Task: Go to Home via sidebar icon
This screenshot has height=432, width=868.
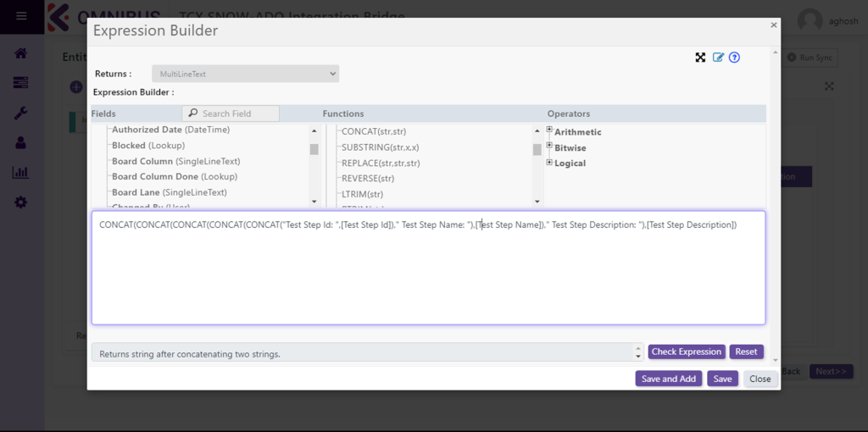Action: point(21,53)
